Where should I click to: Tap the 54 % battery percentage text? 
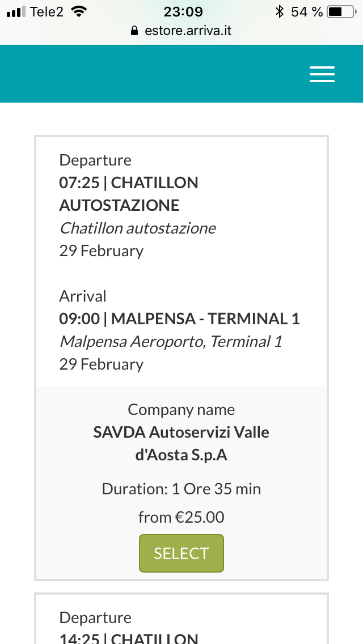tap(307, 11)
